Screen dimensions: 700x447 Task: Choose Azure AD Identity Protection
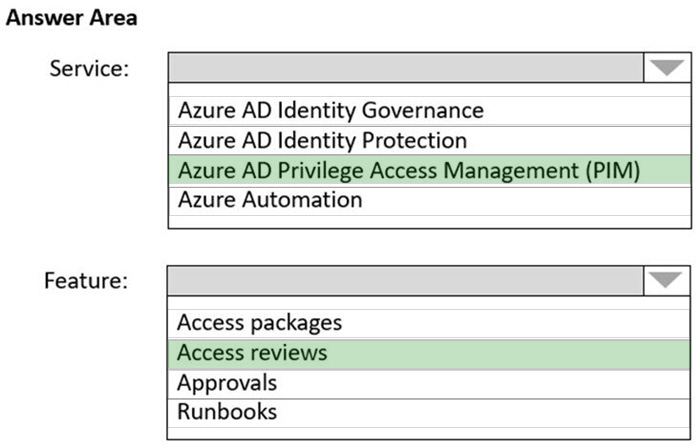(322, 140)
